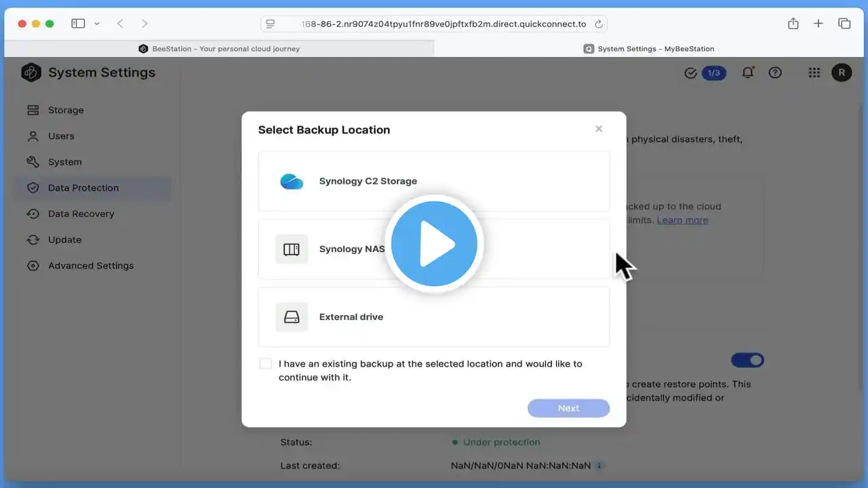The width and height of the screenshot is (868, 488).
Task: Play the video with the center button
Action: click(434, 244)
